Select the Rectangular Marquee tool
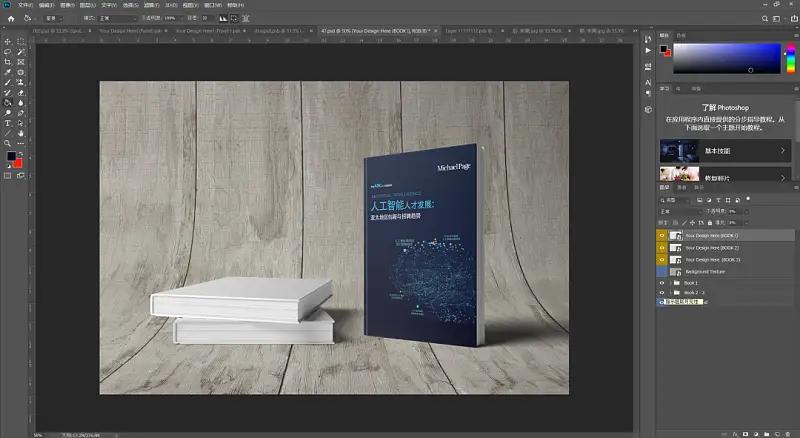 [x=21, y=41]
